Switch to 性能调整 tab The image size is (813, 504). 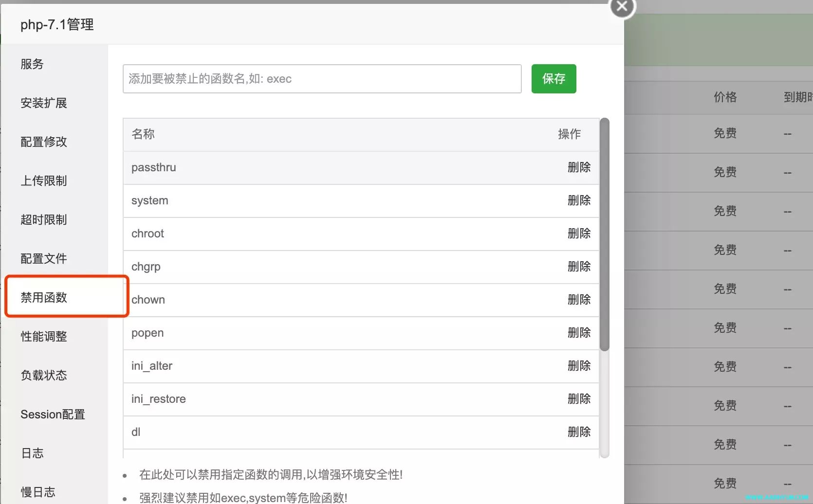(44, 337)
